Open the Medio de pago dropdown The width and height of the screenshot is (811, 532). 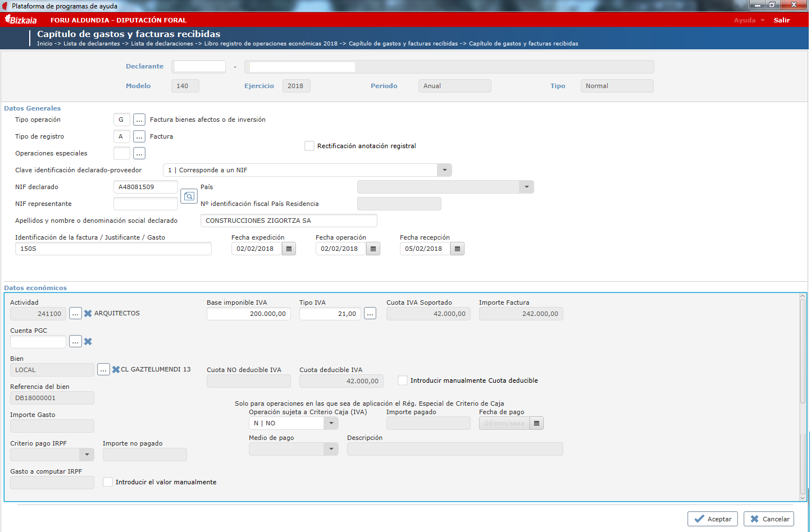[331, 449]
